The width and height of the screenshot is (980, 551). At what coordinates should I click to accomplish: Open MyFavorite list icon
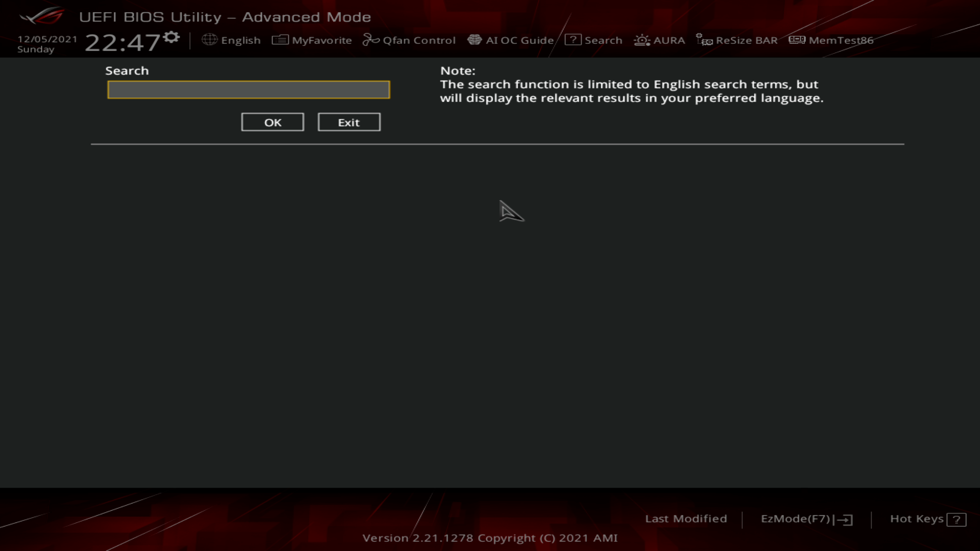(280, 40)
